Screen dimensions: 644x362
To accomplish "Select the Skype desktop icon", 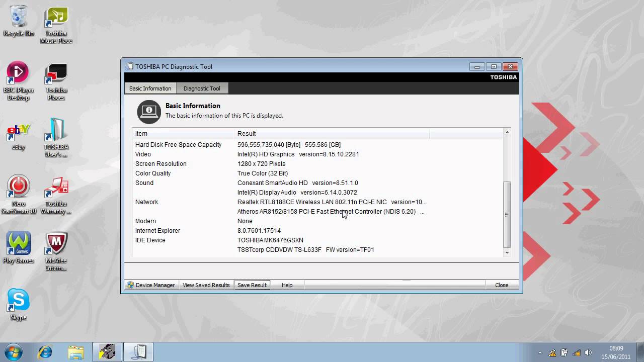I will click(19, 305).
